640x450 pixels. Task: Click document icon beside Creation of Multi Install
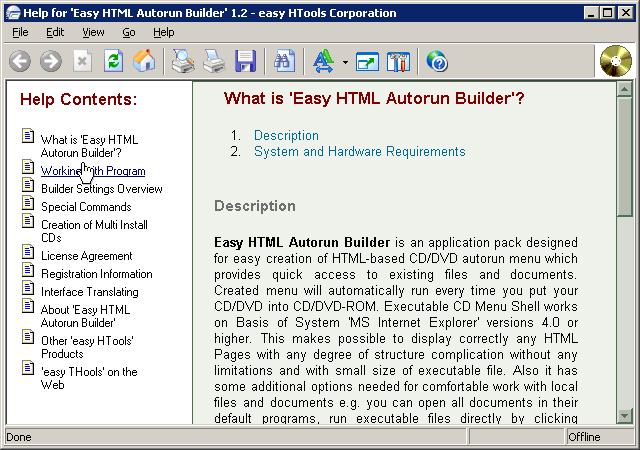click(x=28, y=220)
